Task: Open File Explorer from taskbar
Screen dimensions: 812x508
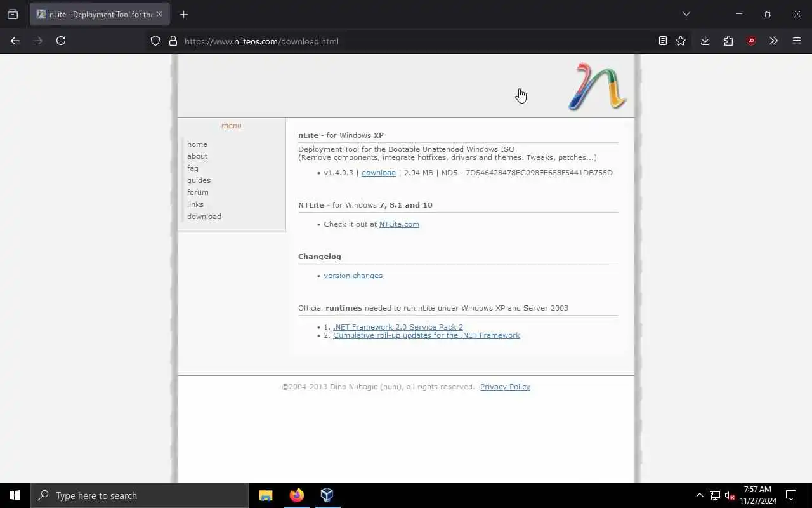Action: click(x=266, y=495)
